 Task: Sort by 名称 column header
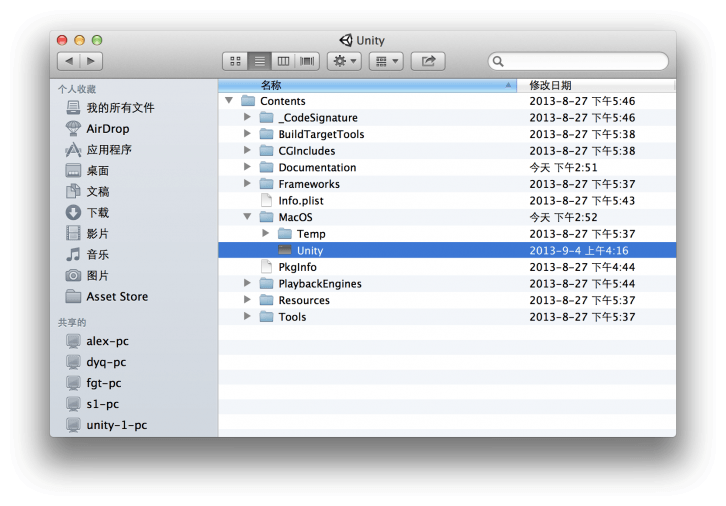368,85
